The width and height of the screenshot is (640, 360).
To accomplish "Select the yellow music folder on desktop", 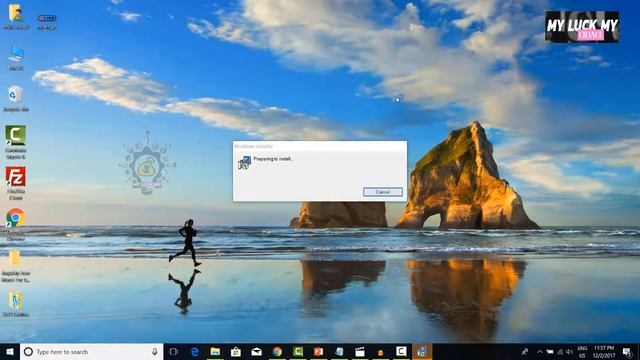I will click(16, 266).
